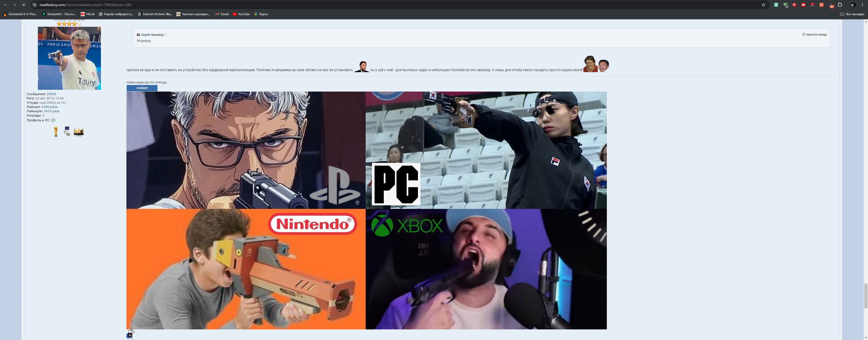
Task: Collapse the СПОЙЛЕР spoiler block
Action: (x=142, y=88)
